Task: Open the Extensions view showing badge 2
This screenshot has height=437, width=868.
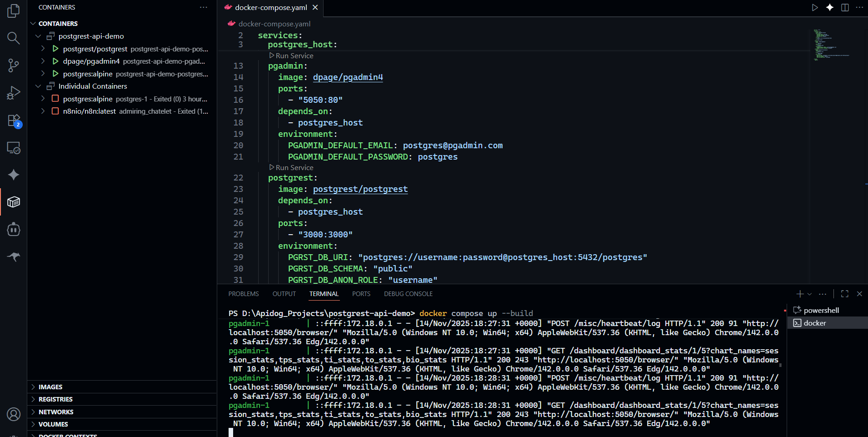Action: coord(13,120)
